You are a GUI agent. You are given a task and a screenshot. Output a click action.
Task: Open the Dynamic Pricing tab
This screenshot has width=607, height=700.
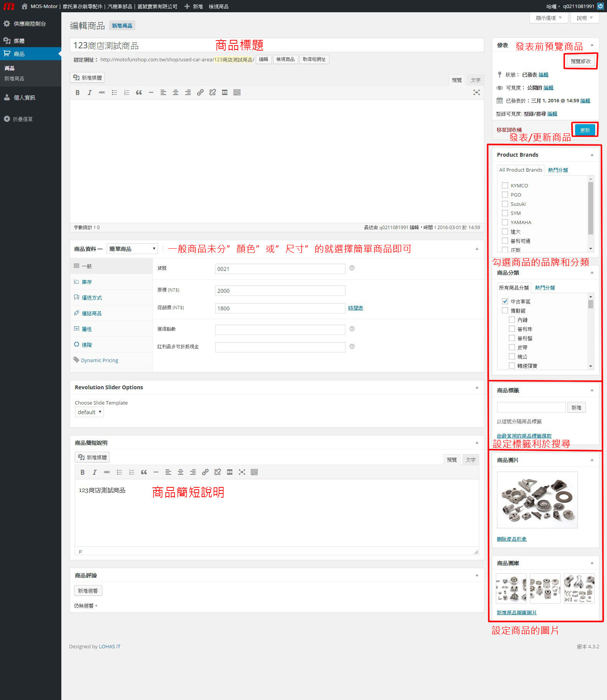point(99,361)
